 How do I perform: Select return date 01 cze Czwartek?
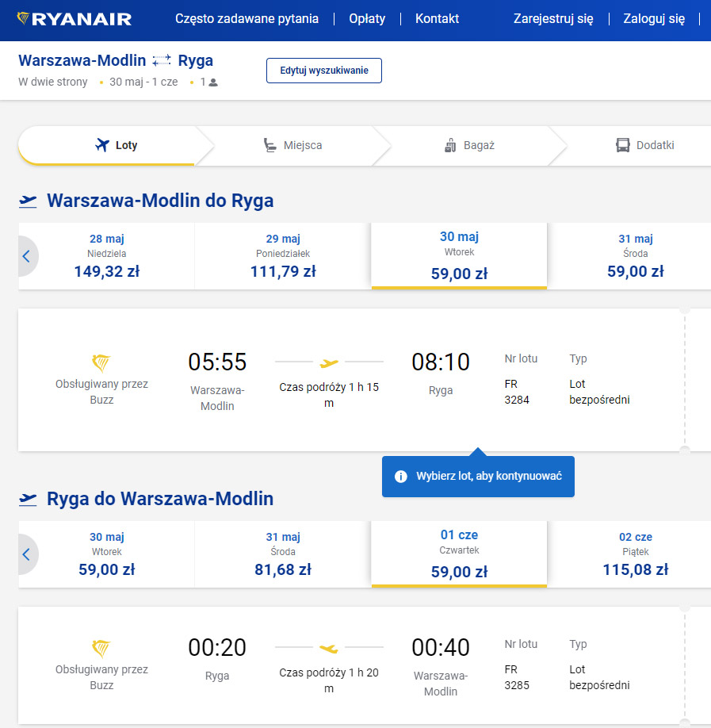tap(460, 554)
